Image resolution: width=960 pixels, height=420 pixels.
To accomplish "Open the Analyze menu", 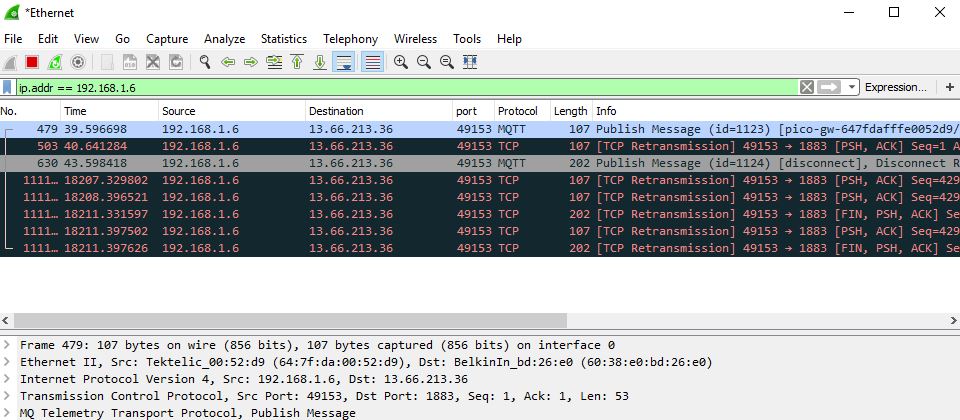I will [x=225, y=39].
